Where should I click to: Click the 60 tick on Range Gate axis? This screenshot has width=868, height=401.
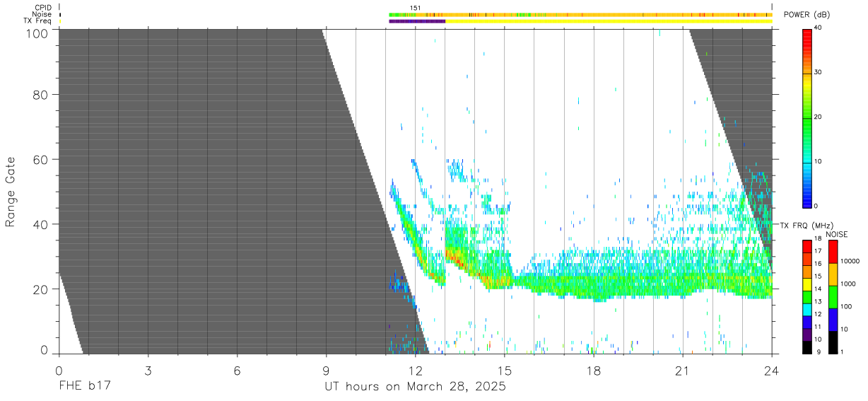[x=42, y=160]
